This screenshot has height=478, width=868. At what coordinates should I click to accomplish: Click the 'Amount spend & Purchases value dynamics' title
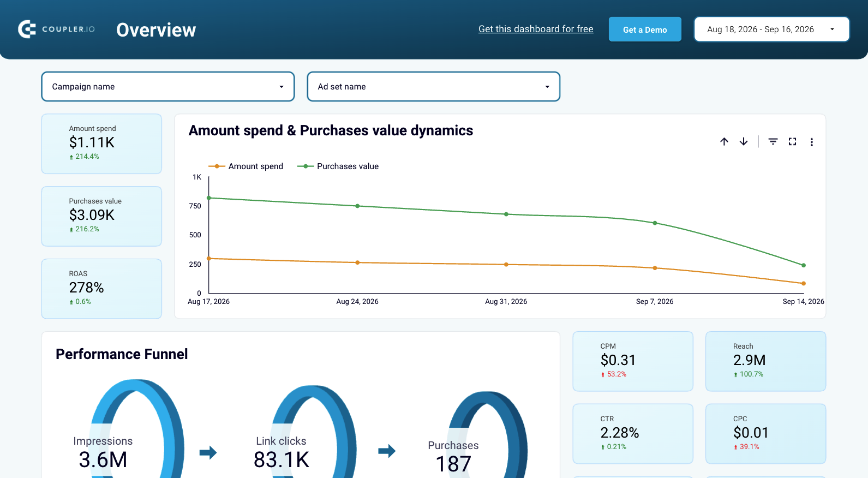[x=331, y=130]
